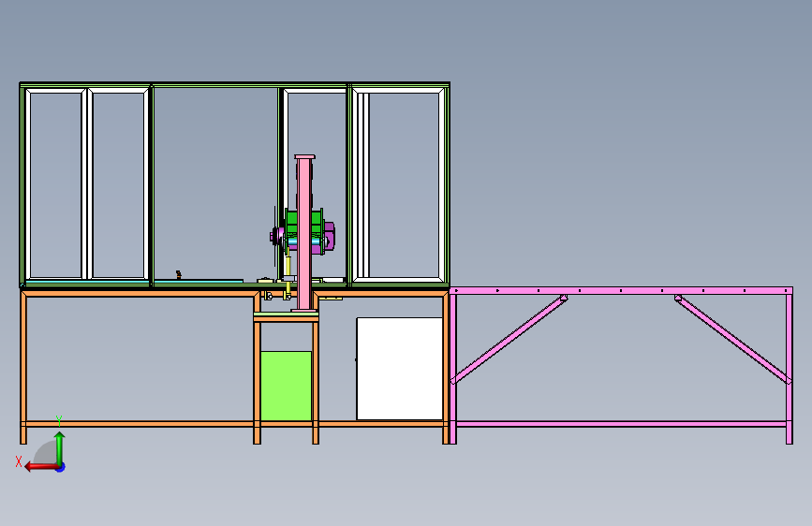The height and width of the screenshot is (526, 812).
Task: Click the gray rotation arc of the triad
Action: 45,454
